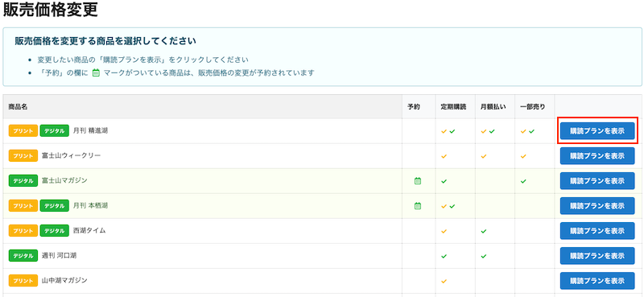Click the reservation calendar icon for 月刊 本栖湖
644x297 pixels.
pyautogui.click(x=418, y=206)
